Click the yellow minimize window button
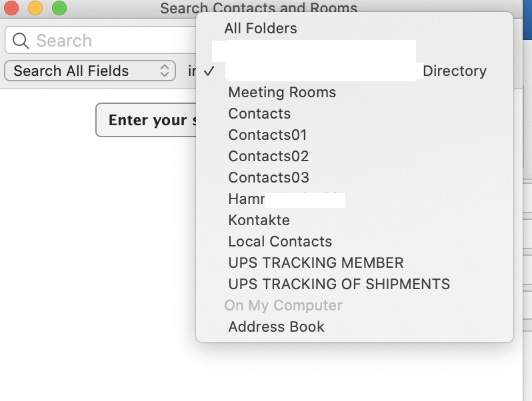 pos(35,8)
